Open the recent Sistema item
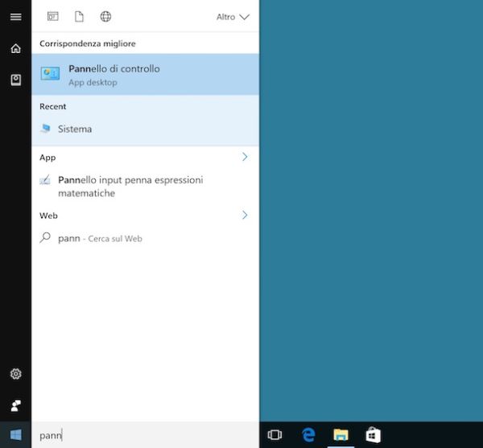483x448 pixels. (146, 129)
